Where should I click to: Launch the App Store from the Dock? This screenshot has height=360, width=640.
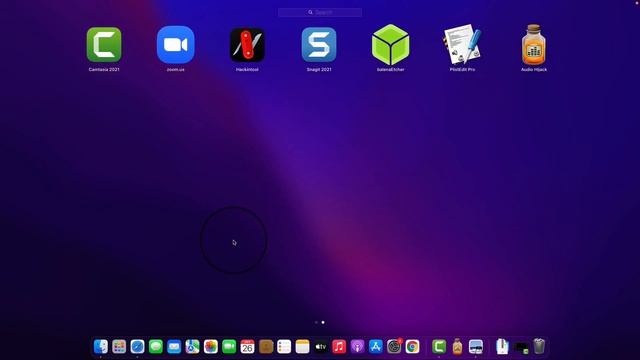click(x=376, y=347)
